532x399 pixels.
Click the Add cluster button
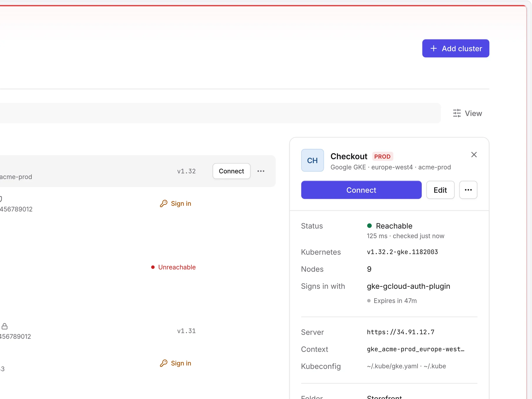coord(455,49)
